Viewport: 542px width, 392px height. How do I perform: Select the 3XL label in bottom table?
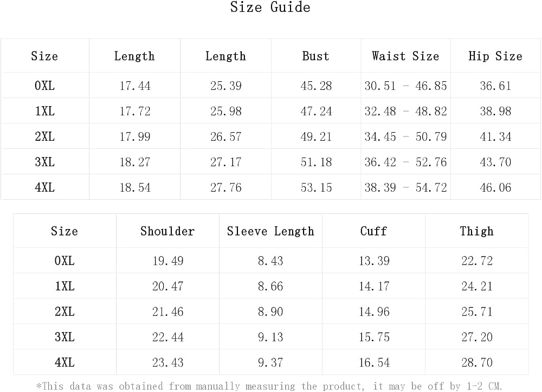[x=64, y=337]
